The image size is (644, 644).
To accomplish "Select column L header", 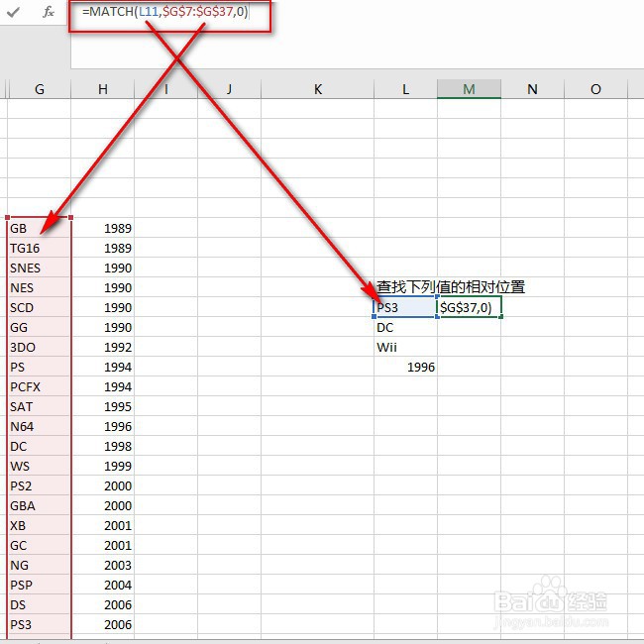I will (406, 89).
